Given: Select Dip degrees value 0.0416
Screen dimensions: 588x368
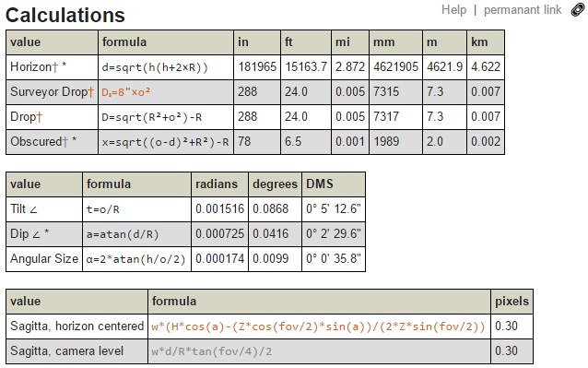Looking at the screenshot, I should pos(270,234).
